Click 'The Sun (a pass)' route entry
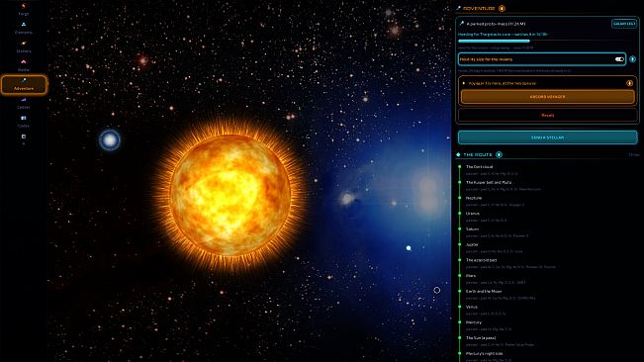 pos(481,338)
